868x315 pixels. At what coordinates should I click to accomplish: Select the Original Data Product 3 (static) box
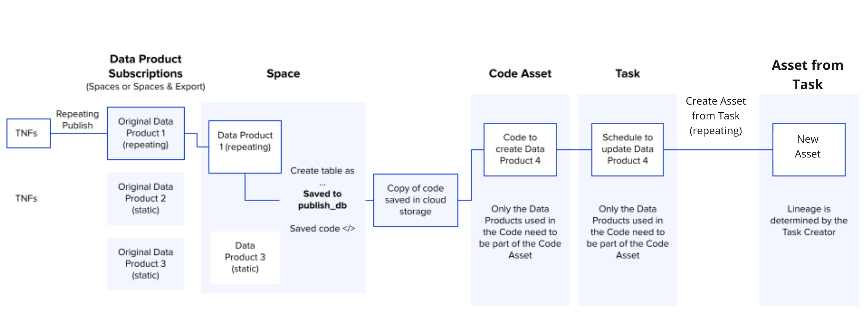[x=145, y=264]
